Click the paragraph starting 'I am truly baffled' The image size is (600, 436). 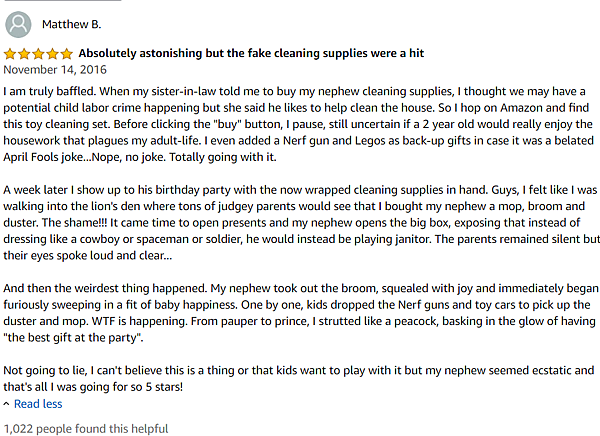point(298,124)
